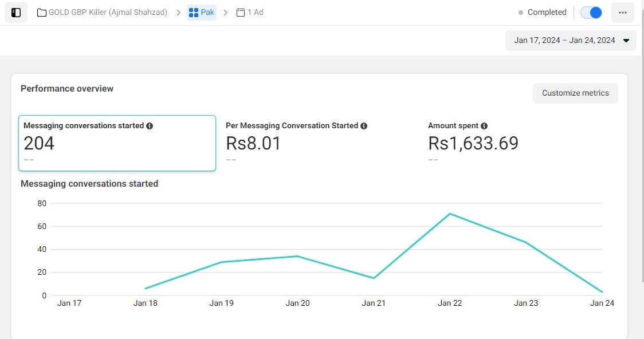Click info icon beside Messaging conversations started
The image size is (644, 339).
click(x=150, y=126)
